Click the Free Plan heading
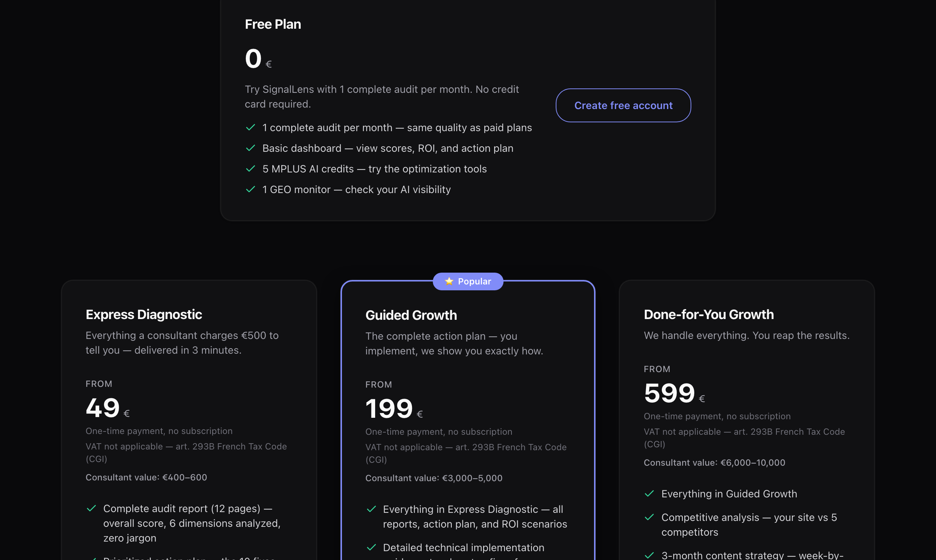This screenshot has height=560, width=936. point(273,24)
